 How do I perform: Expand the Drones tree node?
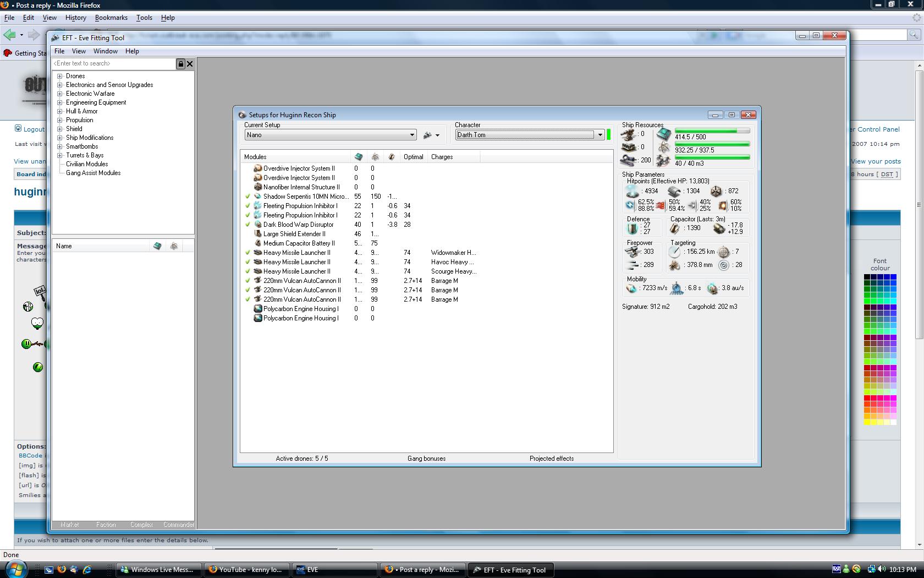[x=60, y=76]
